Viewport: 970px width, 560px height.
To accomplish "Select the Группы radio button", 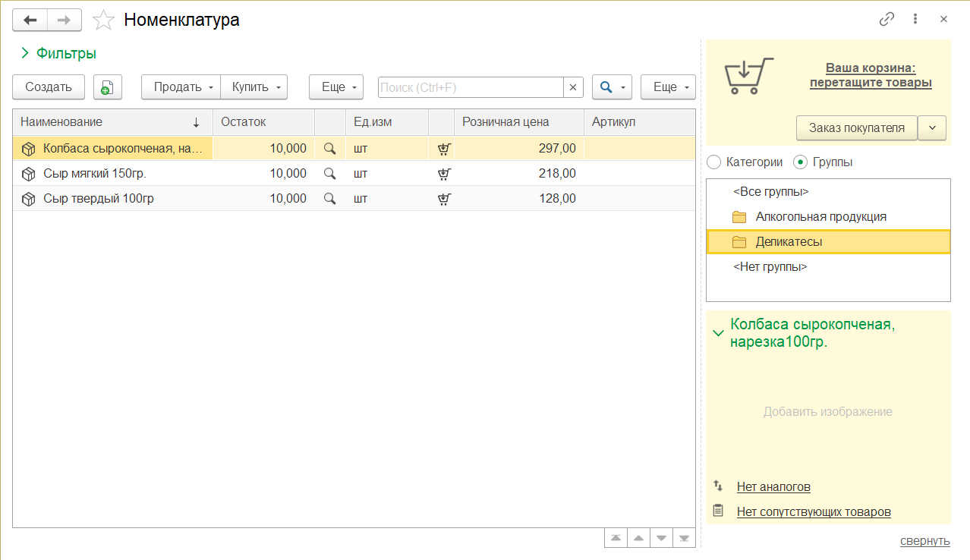I will tap(800, 162).
